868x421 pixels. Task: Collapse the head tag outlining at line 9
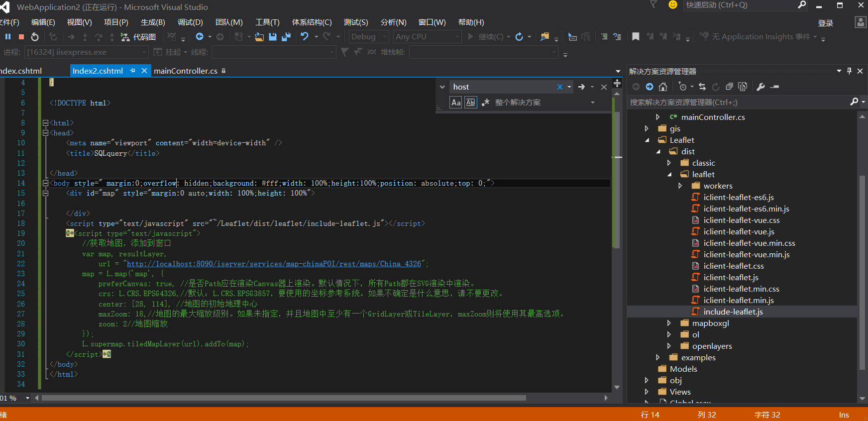pos(45,133)
